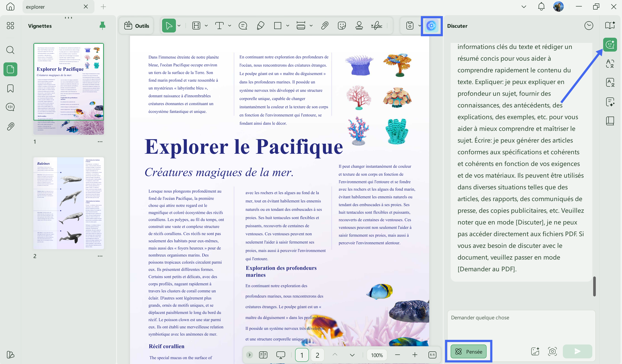Viewport: 622px width, 364px height.
Task: Open bookmarks panel in left sidebar
Action: pos(10,88)
